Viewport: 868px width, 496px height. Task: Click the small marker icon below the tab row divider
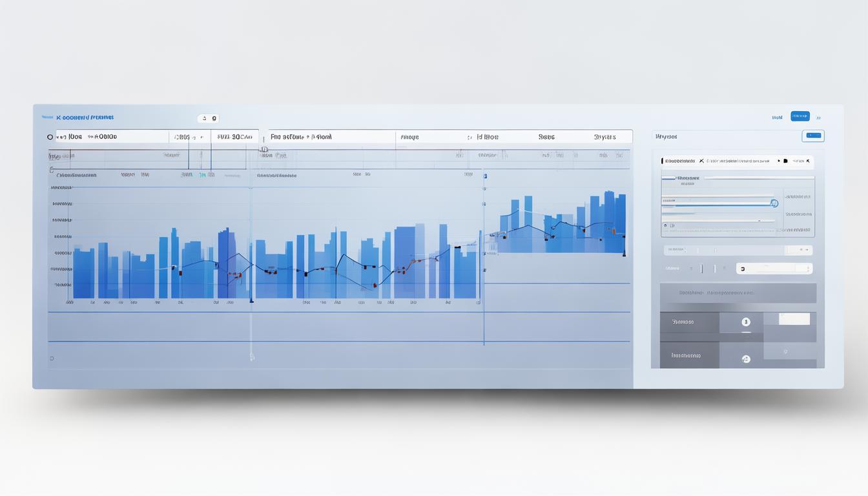click(263, 150)
